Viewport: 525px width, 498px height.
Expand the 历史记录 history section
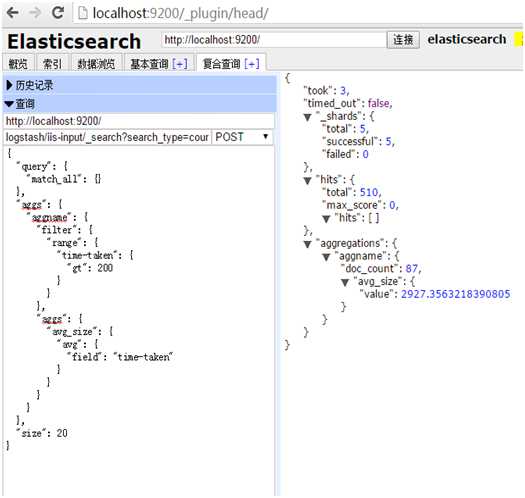(x=140, y=85)
